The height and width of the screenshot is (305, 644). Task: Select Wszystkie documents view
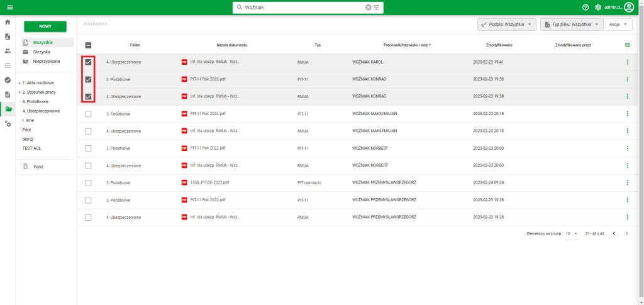(48, 42)
